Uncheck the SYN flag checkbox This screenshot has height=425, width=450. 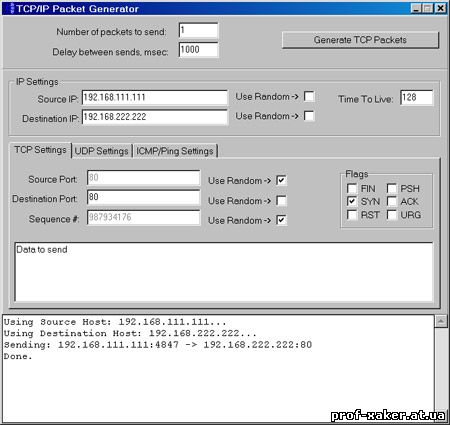(352, 201)
